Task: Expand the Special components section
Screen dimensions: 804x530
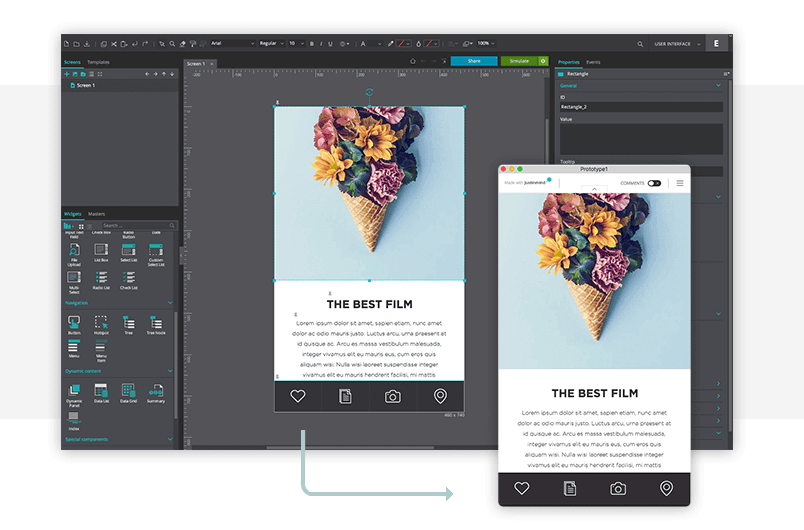Action: [x=170, y=439]
